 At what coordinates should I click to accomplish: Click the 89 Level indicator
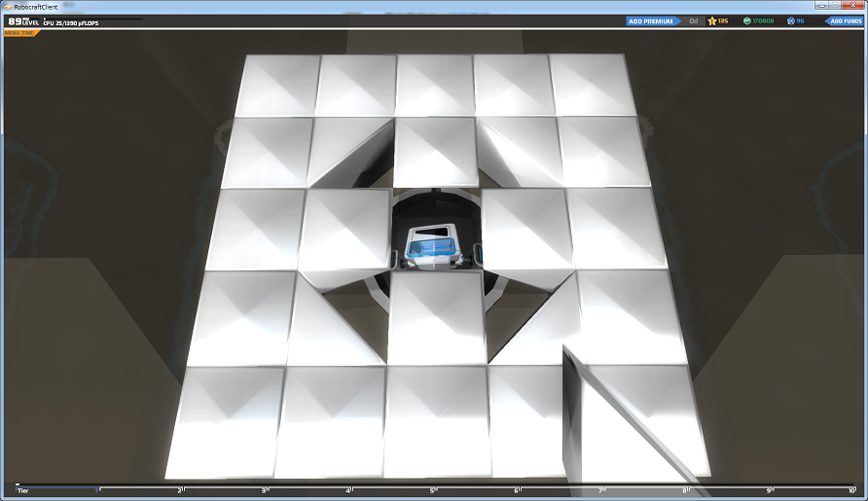[x=23, y=21]
